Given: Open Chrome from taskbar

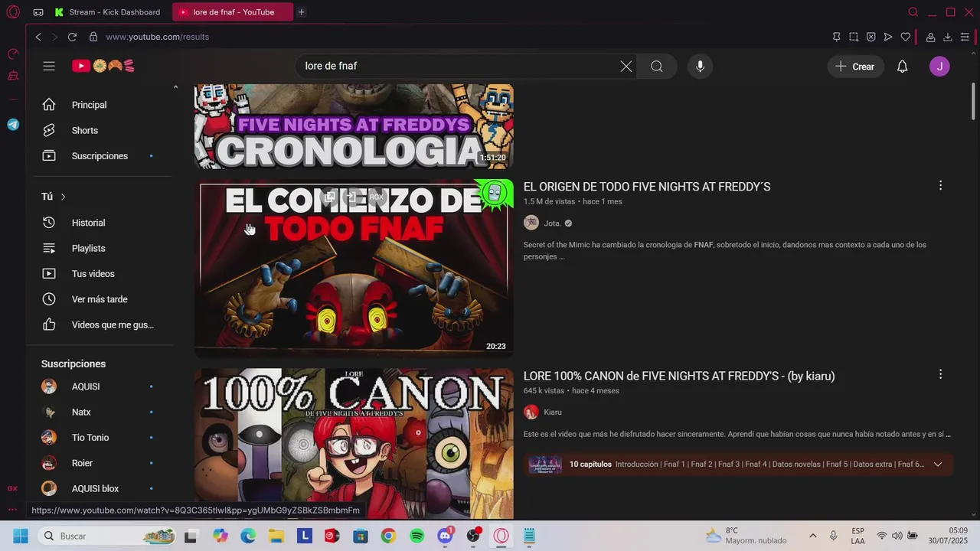Looking at the screenshot, I should point(388,536).
